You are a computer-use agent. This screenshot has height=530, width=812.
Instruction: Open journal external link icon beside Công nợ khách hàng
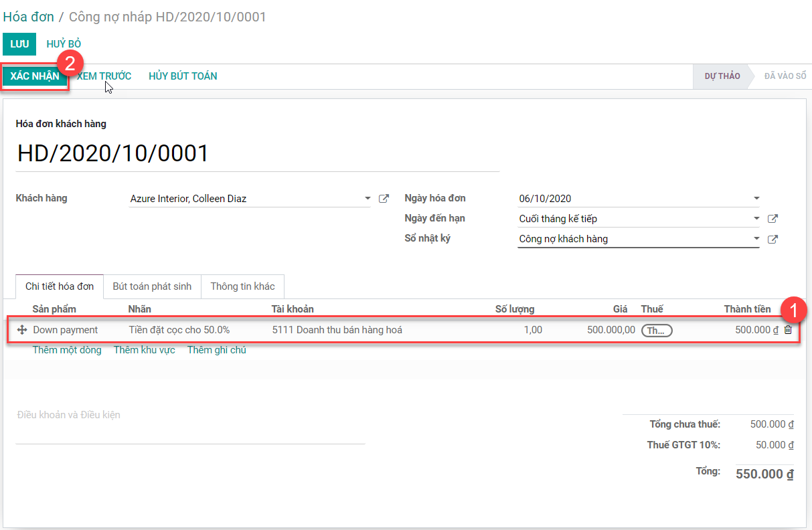coord(773,239)
